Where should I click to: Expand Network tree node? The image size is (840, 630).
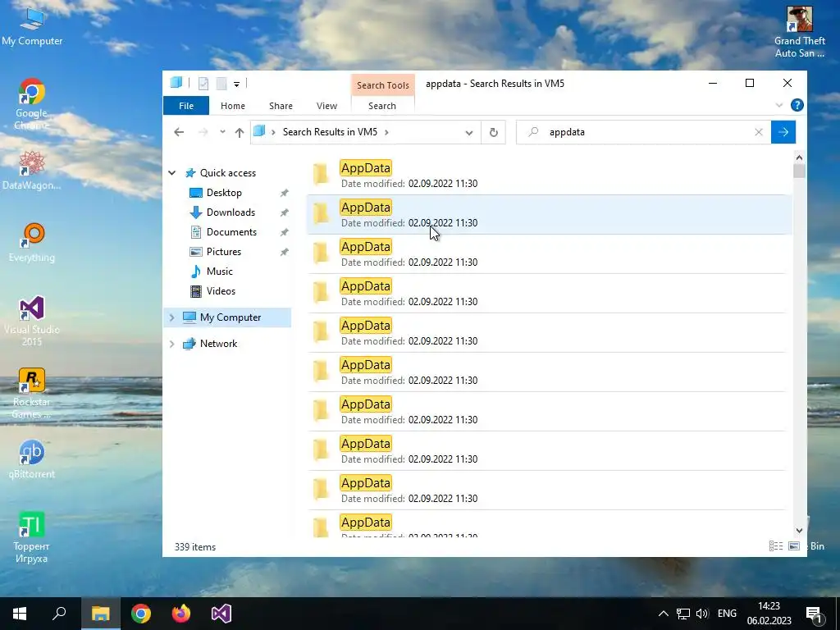coord(172,344)
